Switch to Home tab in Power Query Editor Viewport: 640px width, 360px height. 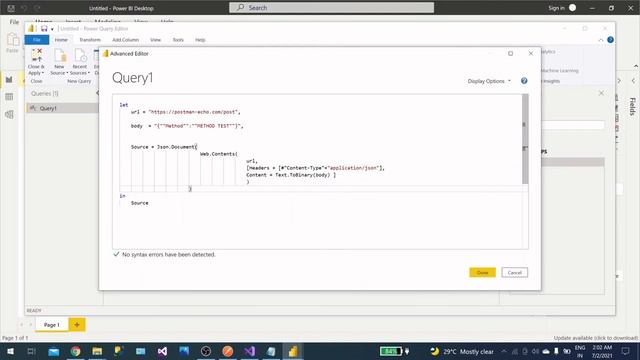click(61, 40)
